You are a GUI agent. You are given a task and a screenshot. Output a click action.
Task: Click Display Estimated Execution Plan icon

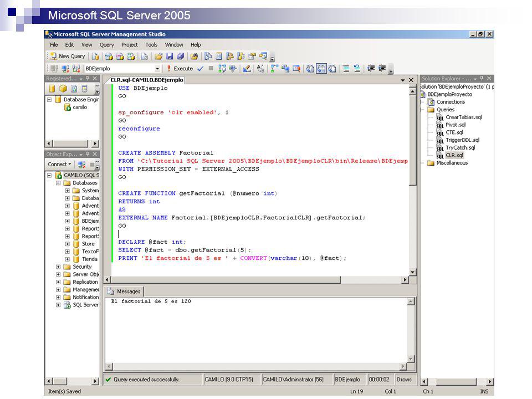click(222, 69)
